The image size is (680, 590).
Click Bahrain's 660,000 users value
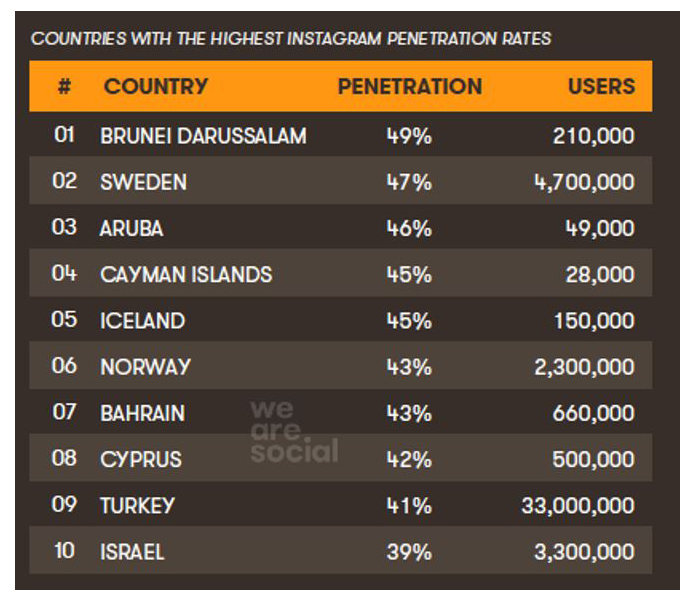pyautogui.click(x=593, y=413)
